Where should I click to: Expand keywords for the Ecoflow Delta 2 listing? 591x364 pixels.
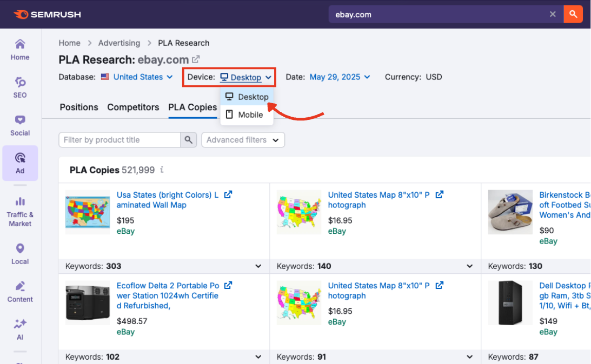[x=258, y=356]
